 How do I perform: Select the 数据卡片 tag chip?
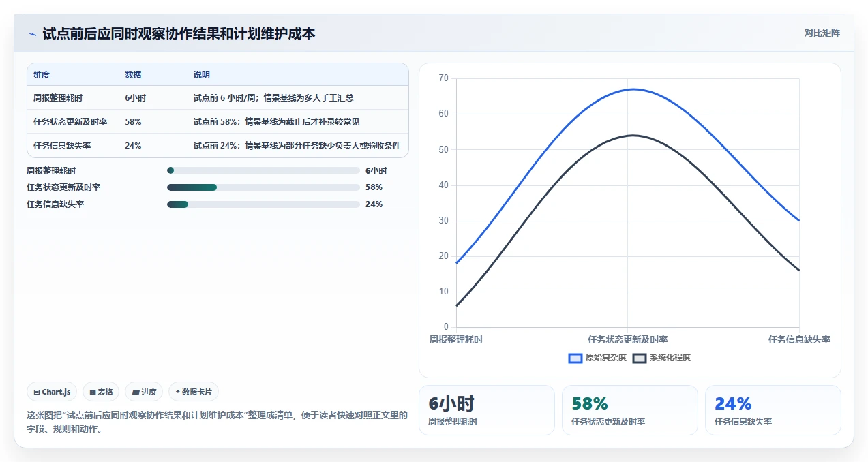click(194, 392)
